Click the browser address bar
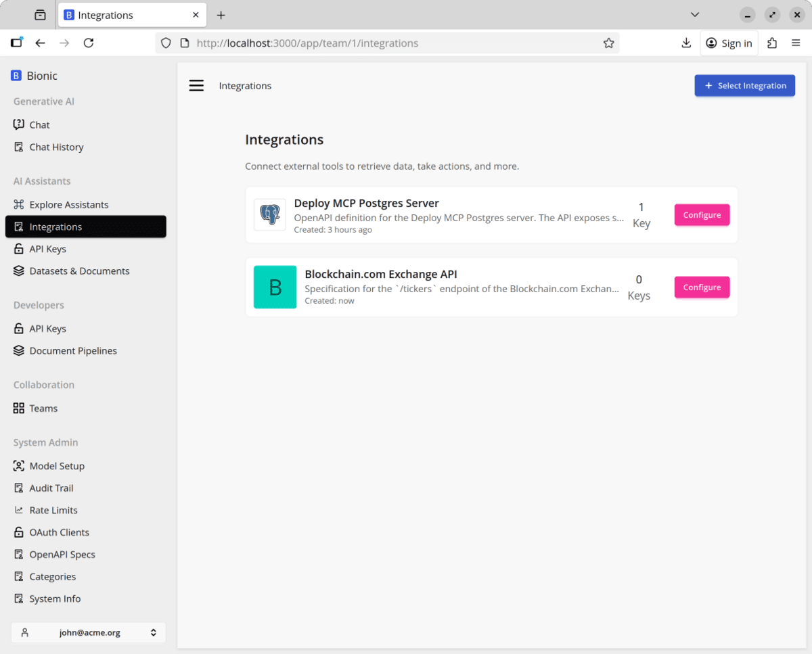The image size is (812, 654). (x=392, y=43)
